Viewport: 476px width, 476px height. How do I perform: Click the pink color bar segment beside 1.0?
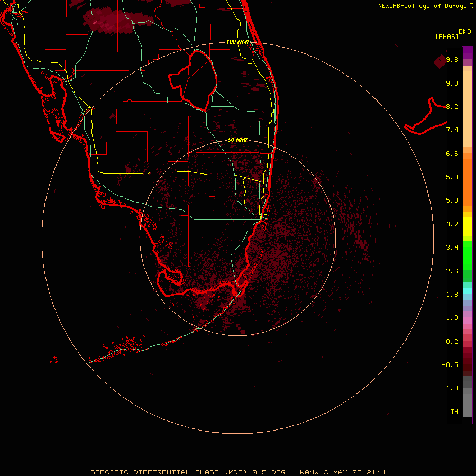(467, 321)
